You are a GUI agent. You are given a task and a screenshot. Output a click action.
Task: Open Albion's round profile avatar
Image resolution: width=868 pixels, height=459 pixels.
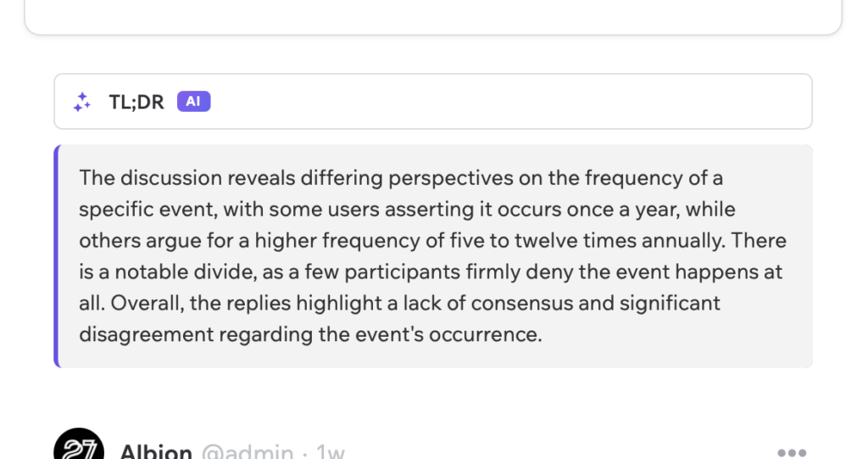tap(79, 447)
